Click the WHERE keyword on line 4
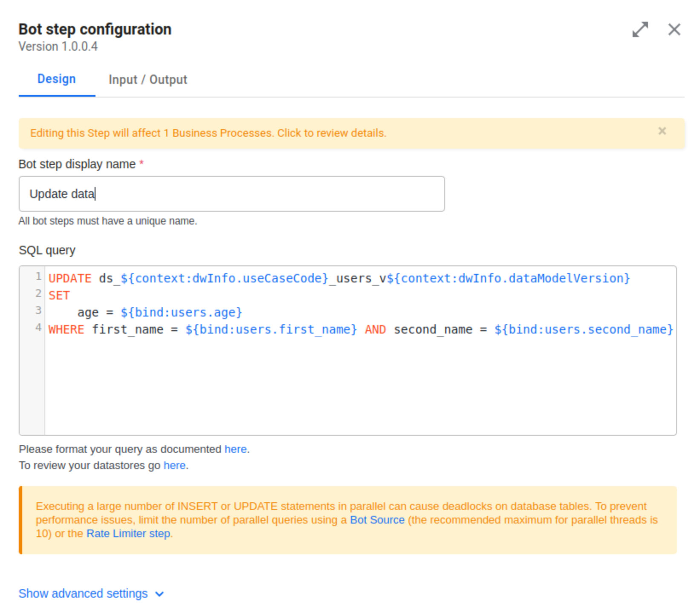 [66, 329]
